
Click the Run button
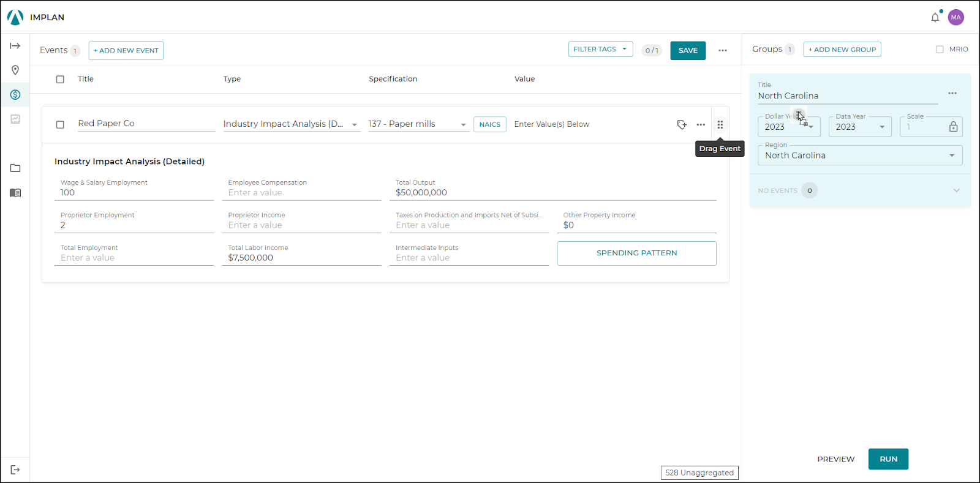[888, 459]
